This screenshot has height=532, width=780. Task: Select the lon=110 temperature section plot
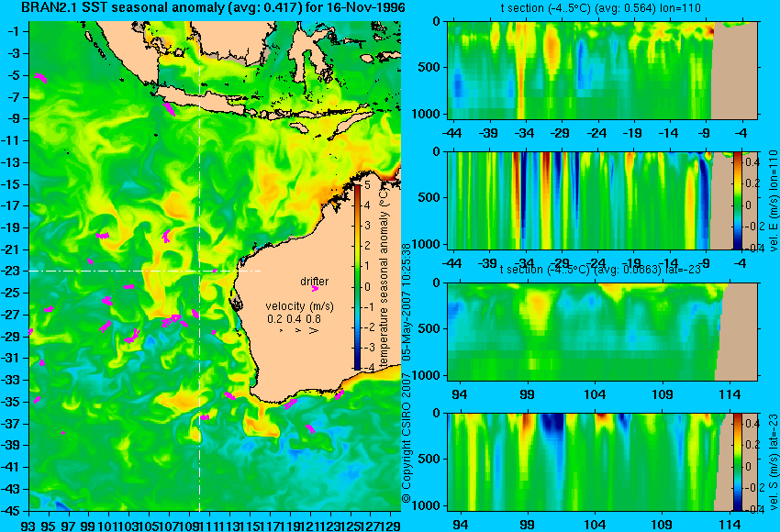click(602, 70)
